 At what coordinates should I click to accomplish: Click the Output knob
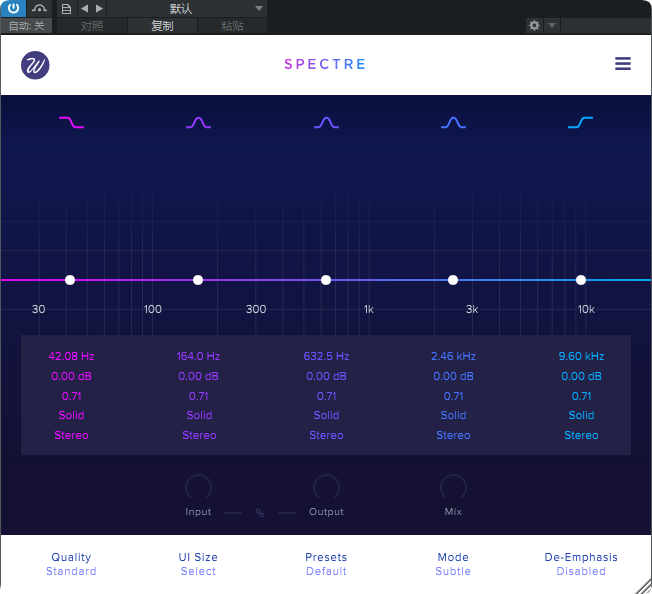click(326, 487)
